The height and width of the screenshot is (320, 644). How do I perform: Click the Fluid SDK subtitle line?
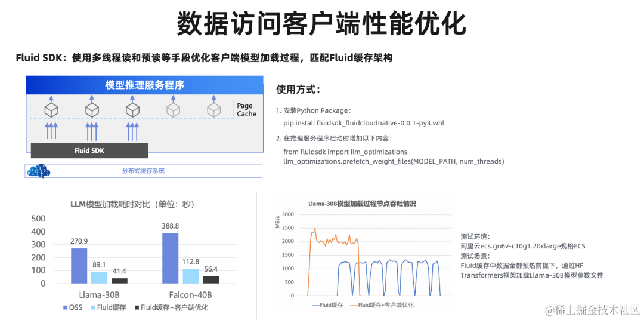(204, 57)
